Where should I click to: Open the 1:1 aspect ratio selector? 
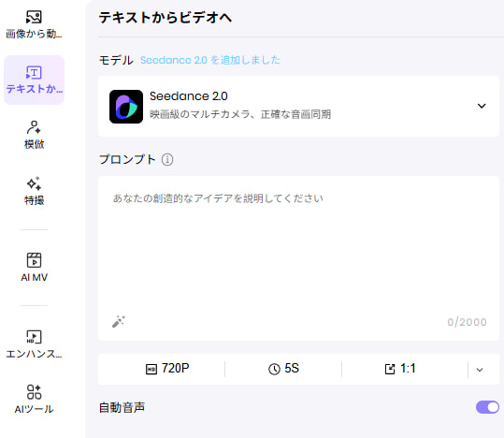[400, 369]
